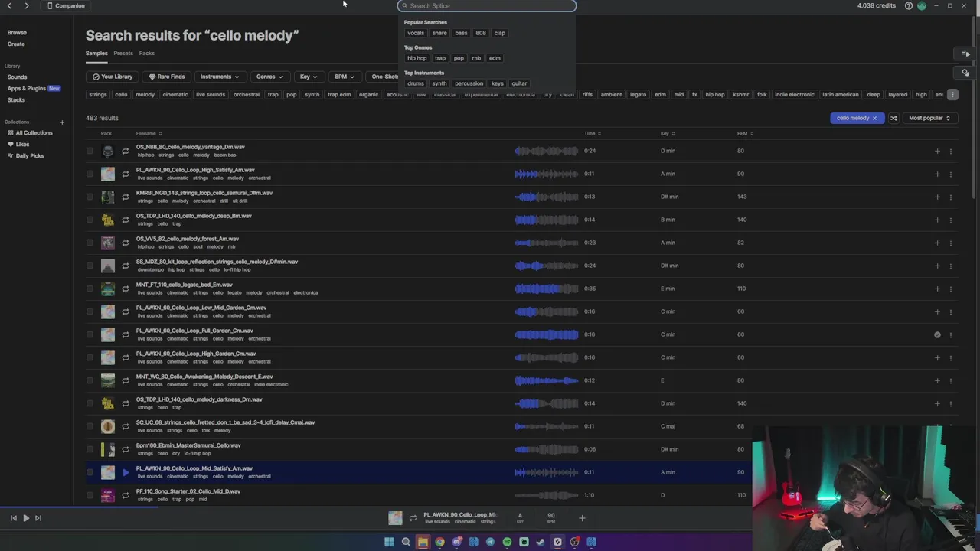Open more options for MNT_FT_110_cello_legato_bed row
The width and height of the screenshot is (980, 551).
coord(951,289)
